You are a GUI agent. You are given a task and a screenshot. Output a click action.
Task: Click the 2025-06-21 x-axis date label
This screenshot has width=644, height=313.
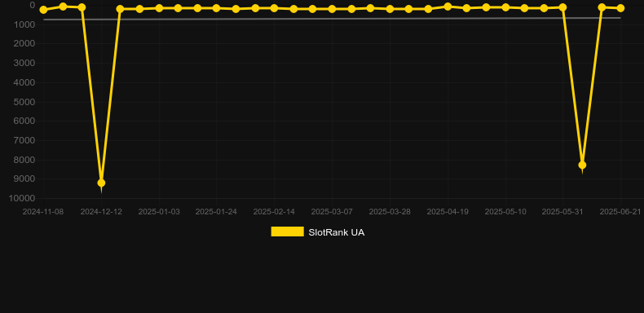[620, 212]
